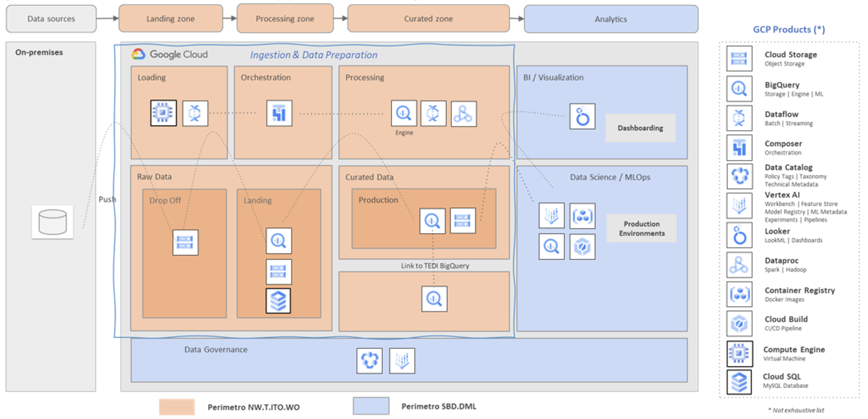The height and width of the screenshot is (419, 868).
Task: Click the Engine caption under BigQuery
Action: point(404,132)
